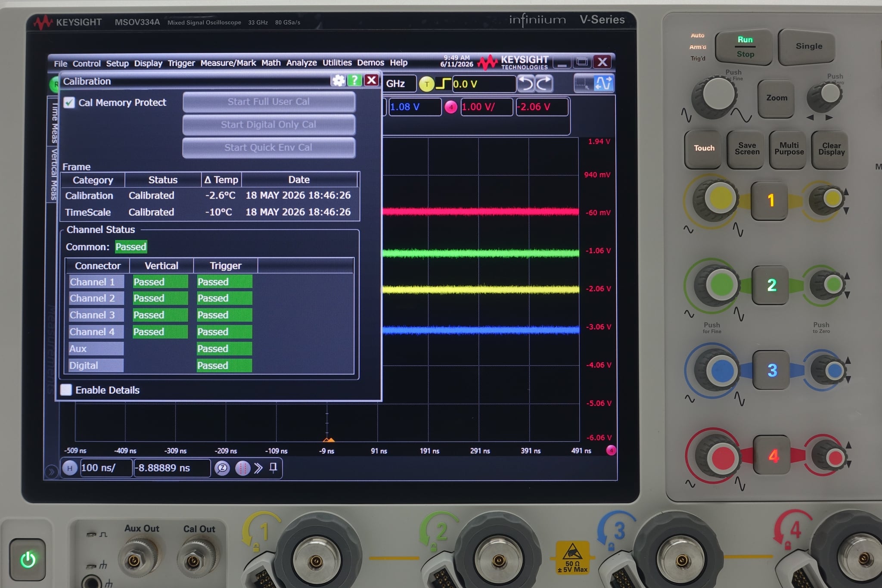Viewport: 882px width, 588px height.
Task: Click the blue waveform autoscale icon
Action: 603,84
